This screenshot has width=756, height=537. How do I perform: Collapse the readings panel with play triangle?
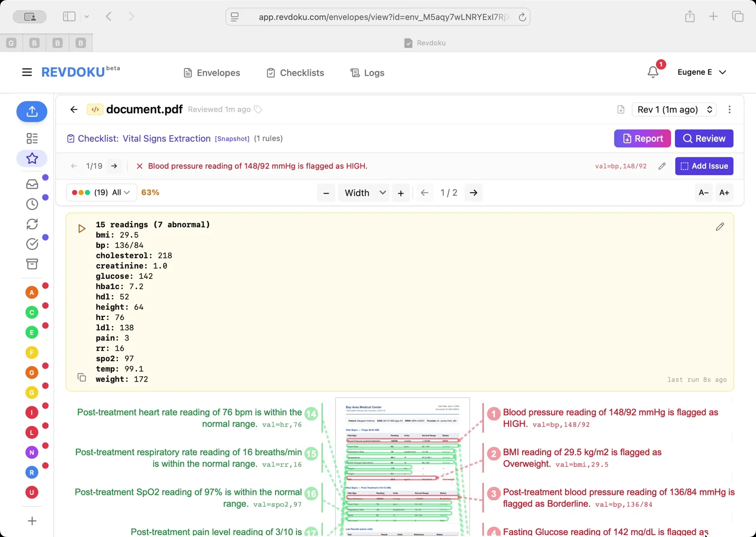(82, 228)
